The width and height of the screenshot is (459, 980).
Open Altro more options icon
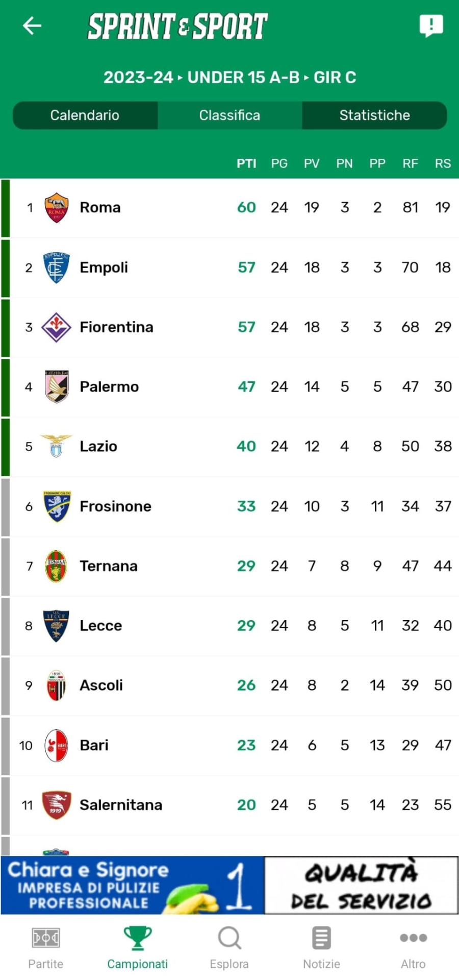413,938
